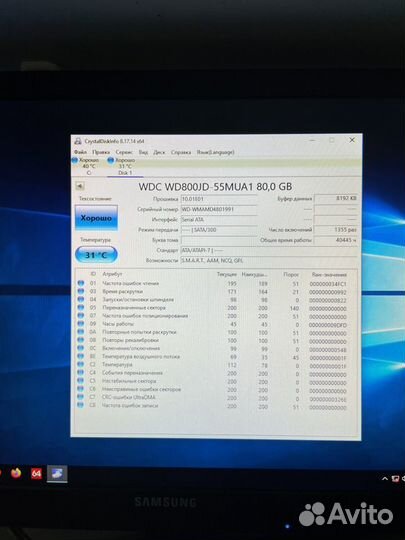Click status icon of attribute 04 row

point(81,300)
